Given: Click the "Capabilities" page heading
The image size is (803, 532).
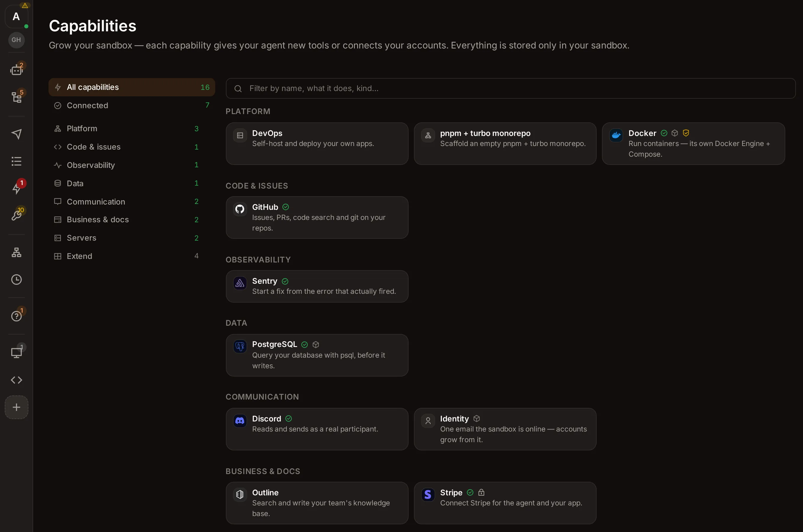Looking at the screenshot, I should (93, 26).
